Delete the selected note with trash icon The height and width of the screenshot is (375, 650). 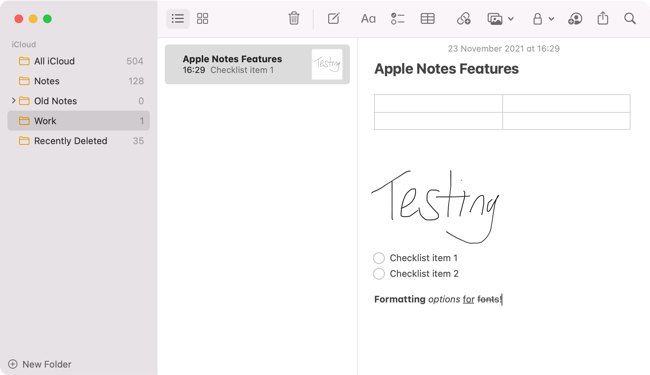click(x=294, y=19)
